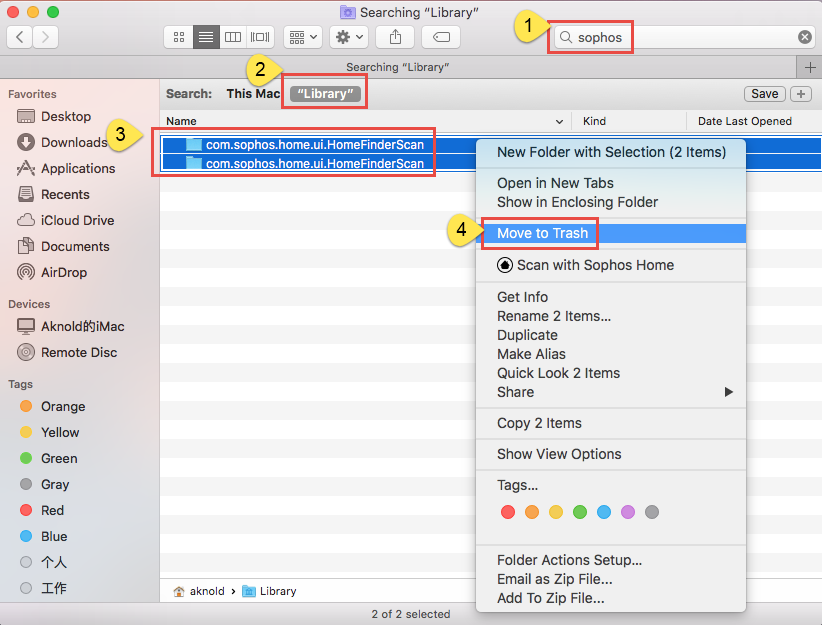
Task: Select the Red tag color in context menu
Action: point(508,511)
